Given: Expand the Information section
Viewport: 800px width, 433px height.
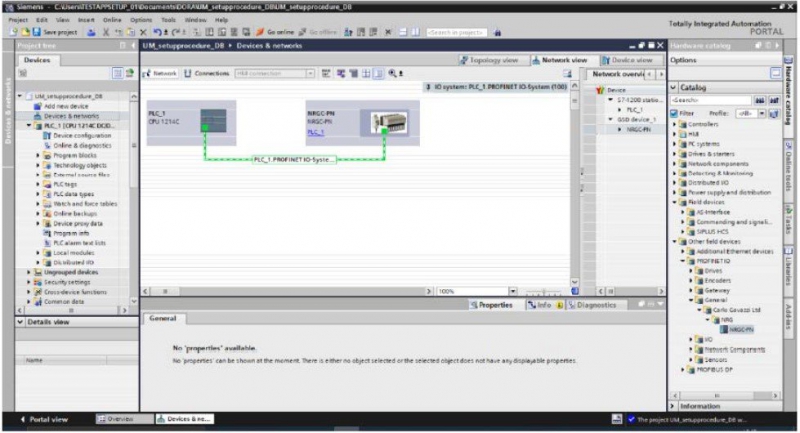Looking at the screenshot, I should [672, 406].
